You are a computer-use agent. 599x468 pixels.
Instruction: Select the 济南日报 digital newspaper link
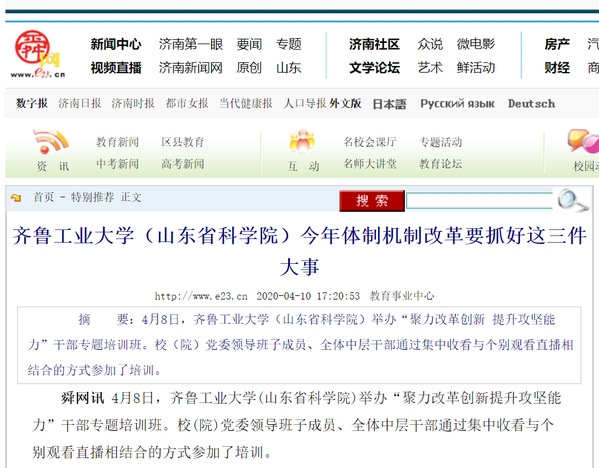click(x=79, y=103)
